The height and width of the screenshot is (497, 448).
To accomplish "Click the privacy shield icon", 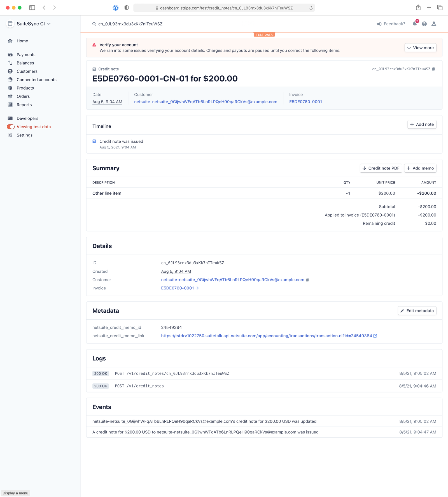I will pyautogui.click(x=127, y=8).
